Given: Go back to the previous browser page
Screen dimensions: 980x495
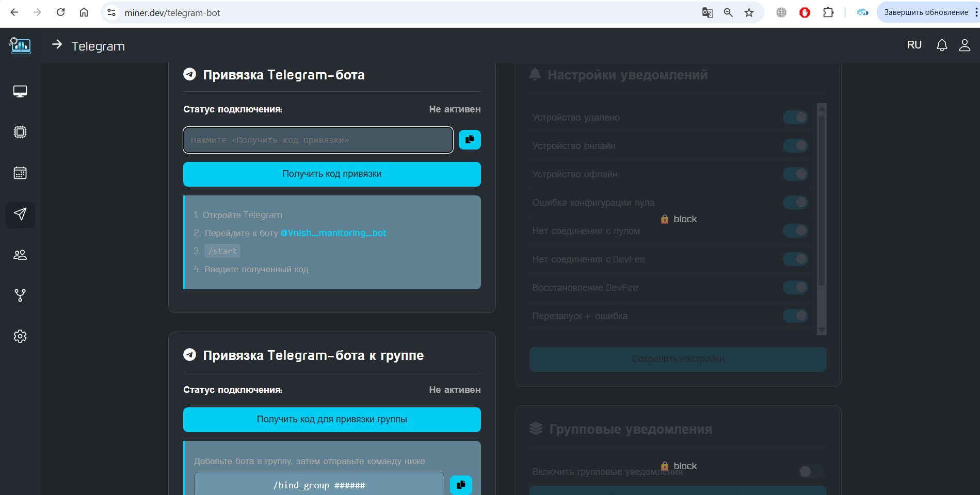Looking at the screenshot, I should pos(14,12).
